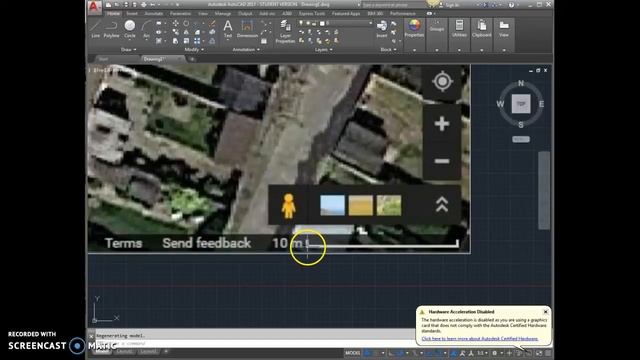
Task: Open the View panel icon in ribbon
Action: (x=504, y=28)
